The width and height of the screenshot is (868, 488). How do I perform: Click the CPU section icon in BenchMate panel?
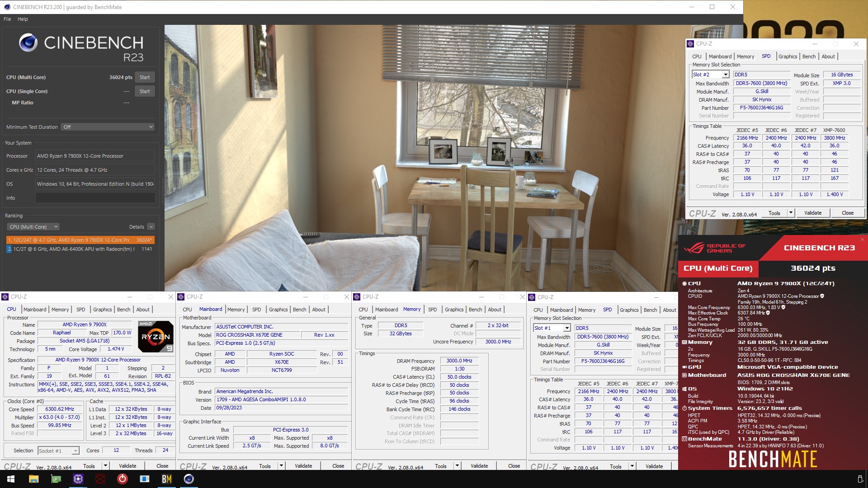click(684, 284)
